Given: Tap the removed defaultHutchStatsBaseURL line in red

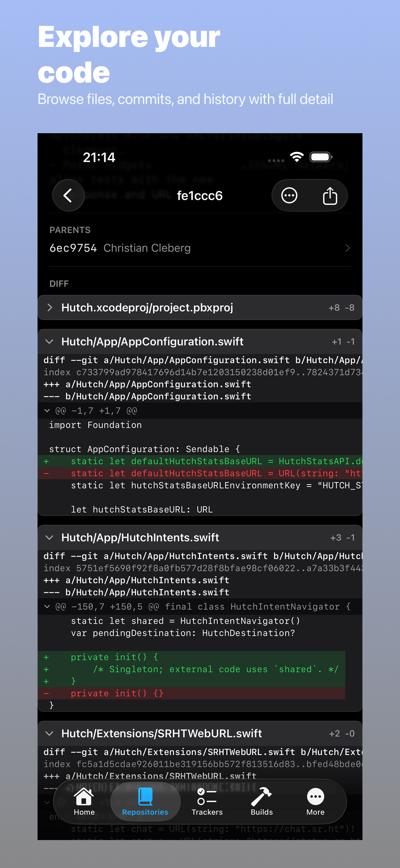Looking at the screenshot, I should tap(200, 473).
